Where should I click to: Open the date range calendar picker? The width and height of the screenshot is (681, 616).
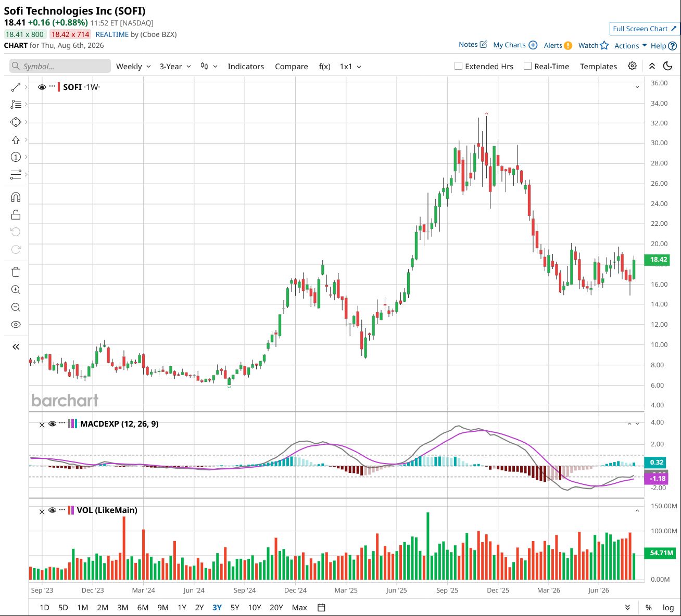(x=321, y=608)
